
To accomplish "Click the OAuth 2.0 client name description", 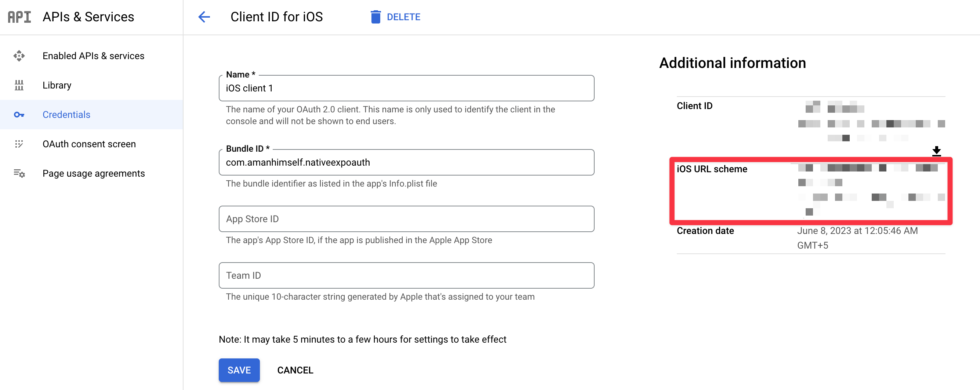I will click(x=390, y=115).
